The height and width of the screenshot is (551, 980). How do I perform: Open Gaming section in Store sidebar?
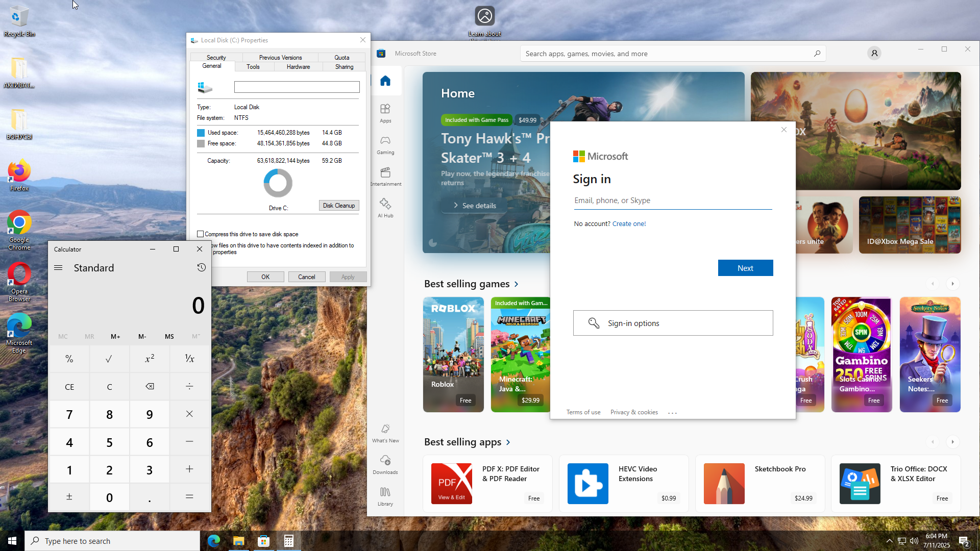[x=385, y=145]
